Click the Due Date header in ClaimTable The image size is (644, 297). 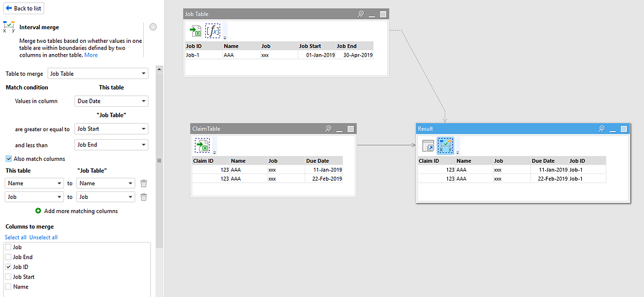point(324,161)
